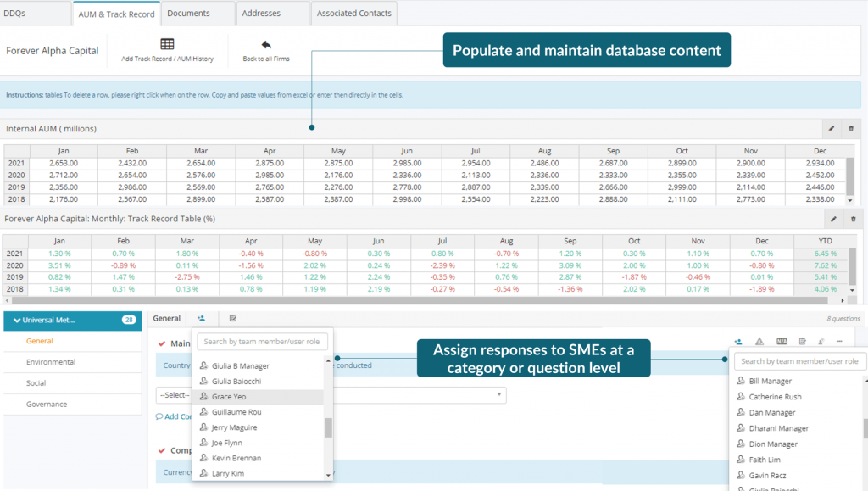Click the notes/review icon beside the N/A icon
This screenshot has height=491, width=868.
[x=803, y=341]
